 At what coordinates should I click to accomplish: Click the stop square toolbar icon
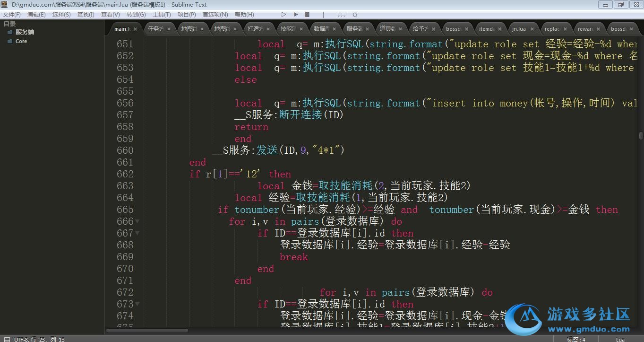click(x=307, y=15)
